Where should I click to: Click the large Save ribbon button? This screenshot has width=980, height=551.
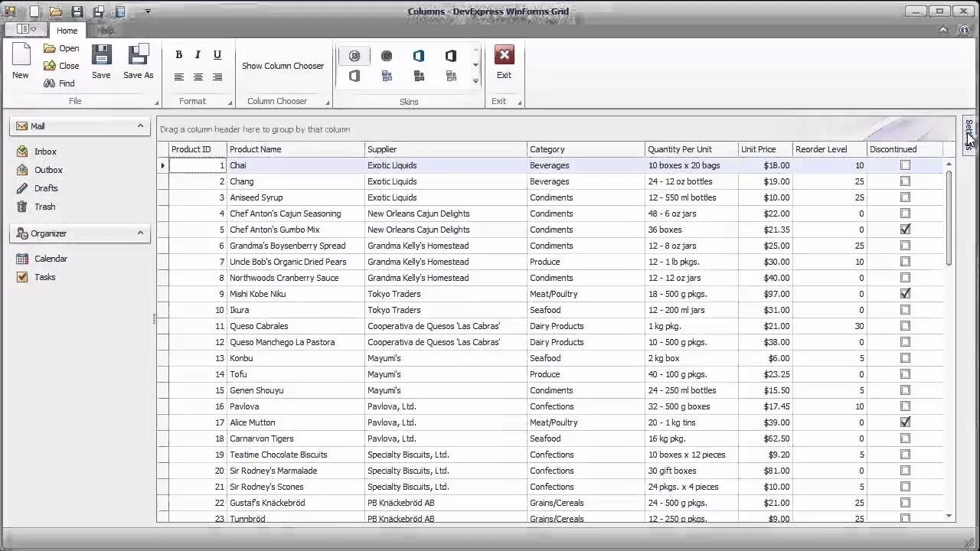point(101,61)
